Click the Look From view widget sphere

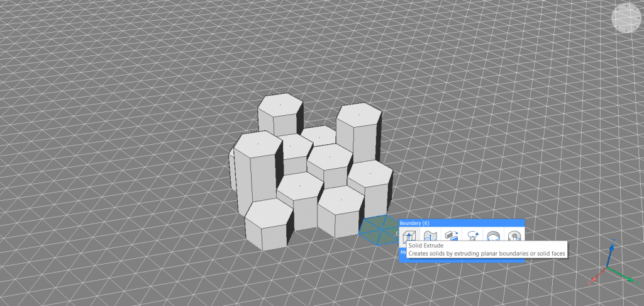point(627,17)
